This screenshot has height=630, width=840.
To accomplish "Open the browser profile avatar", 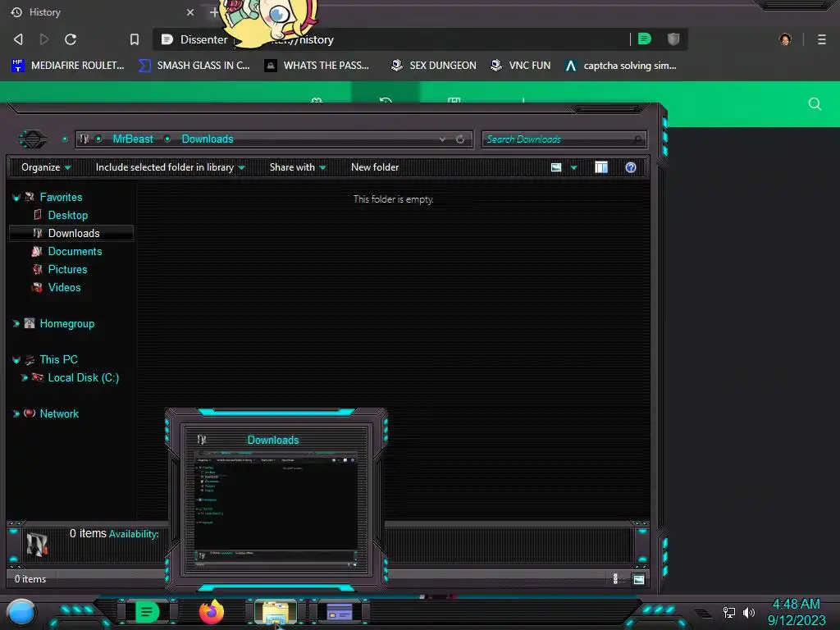I will point(785,39).
